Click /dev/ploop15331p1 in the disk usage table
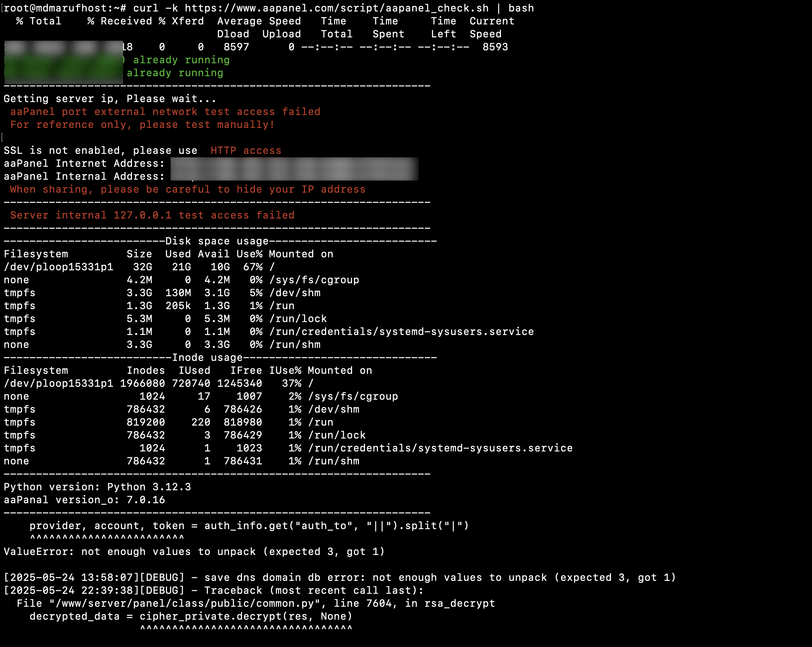Screen dimensions: 812x647 pos(58,267)
